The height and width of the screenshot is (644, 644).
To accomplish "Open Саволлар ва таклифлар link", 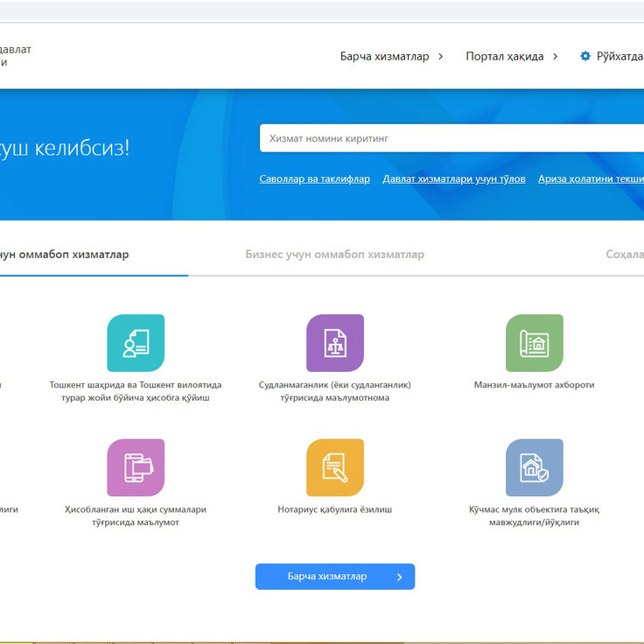I will click(315, 178).
